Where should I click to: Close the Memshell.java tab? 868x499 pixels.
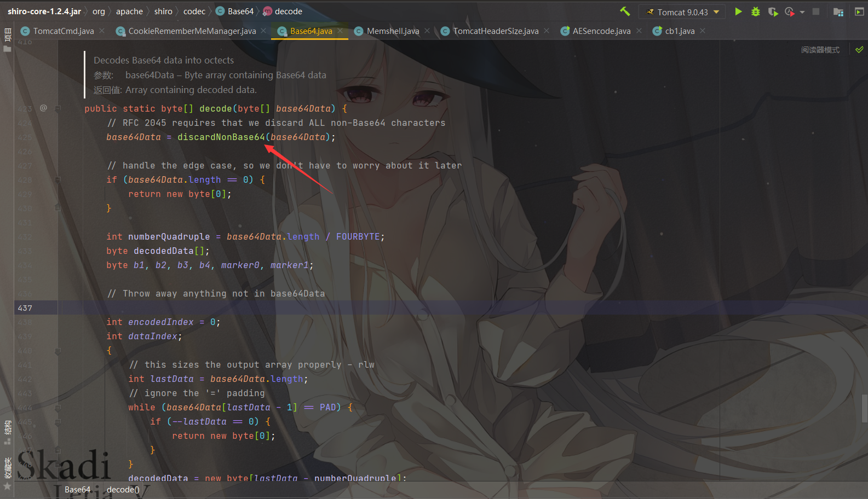pyautogui.click(x=427, y=31)
